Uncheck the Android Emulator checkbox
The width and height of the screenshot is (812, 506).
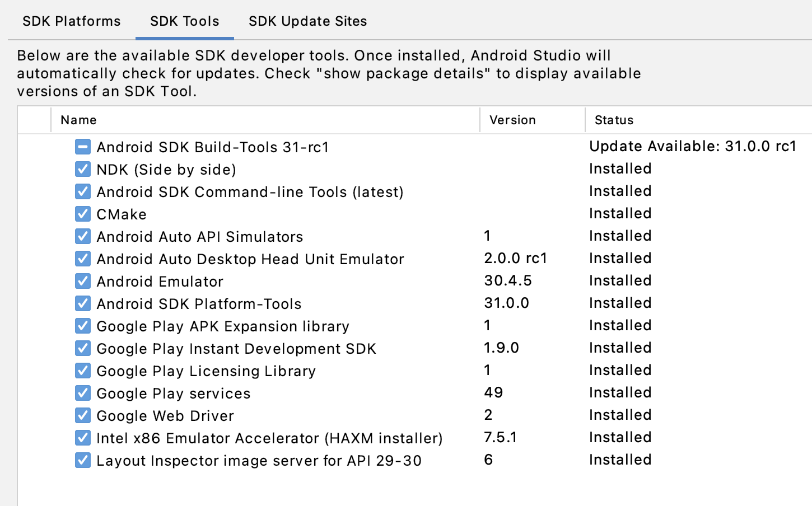(82, 281)
